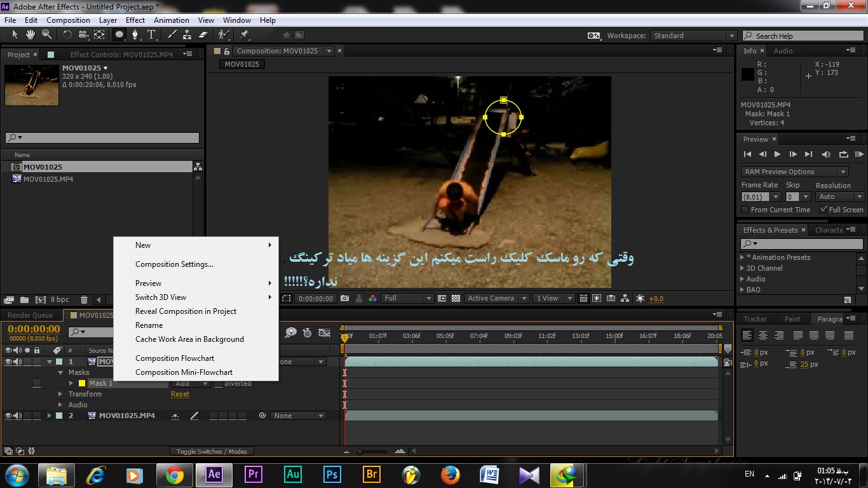Switch to the Tracker tab

[x=756, y=319]
